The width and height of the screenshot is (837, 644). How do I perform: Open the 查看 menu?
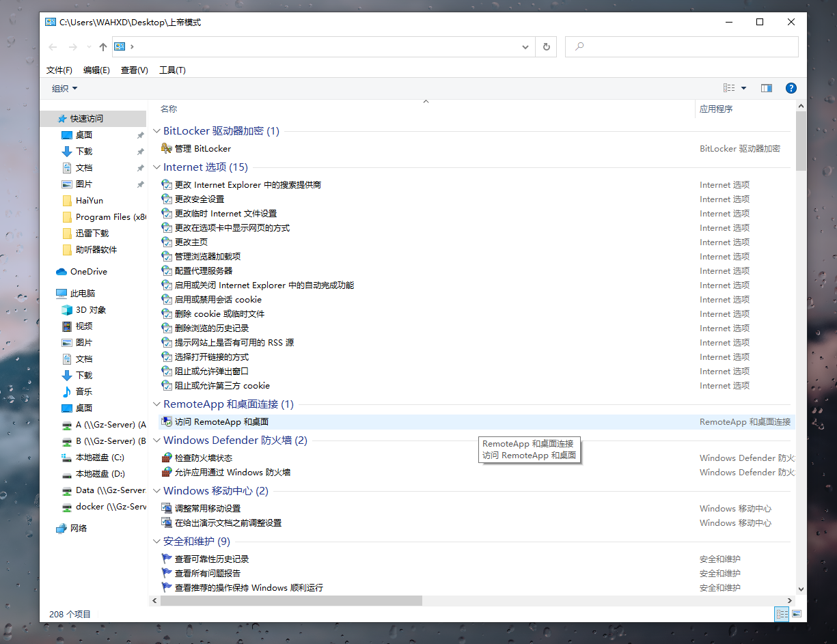point(134,70)
